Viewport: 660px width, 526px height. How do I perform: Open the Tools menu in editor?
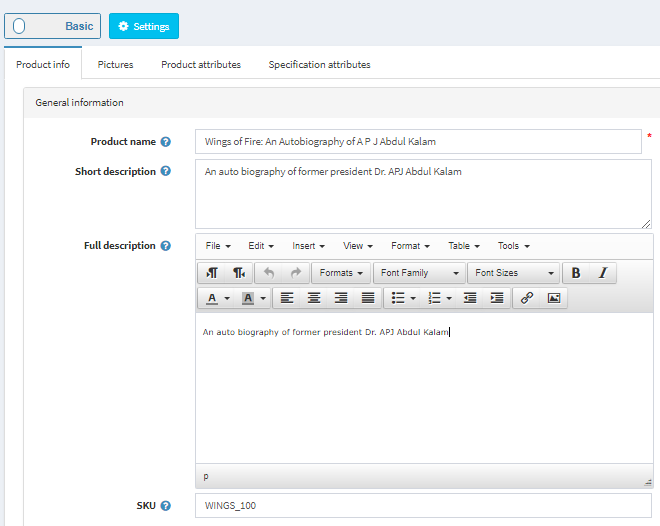pos(514,246)
